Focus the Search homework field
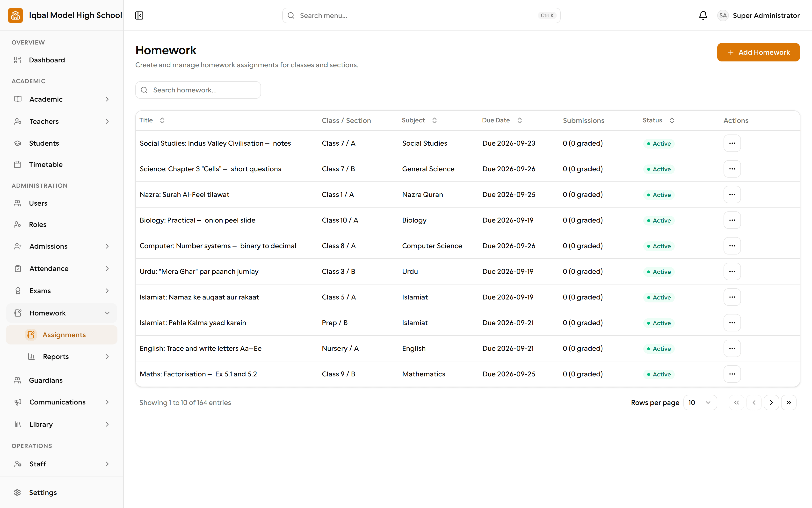The height and width of the screenshot is (508, 812). [198, 90]
